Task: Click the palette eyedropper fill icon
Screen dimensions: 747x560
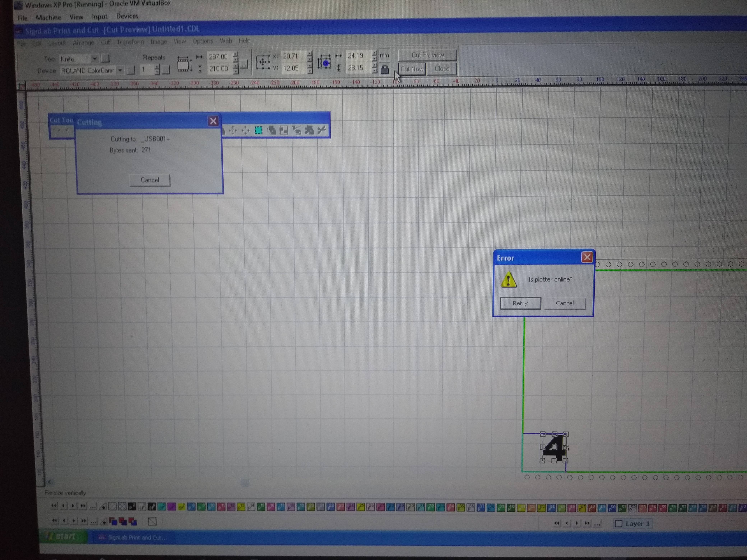Action: coord(103,506)
